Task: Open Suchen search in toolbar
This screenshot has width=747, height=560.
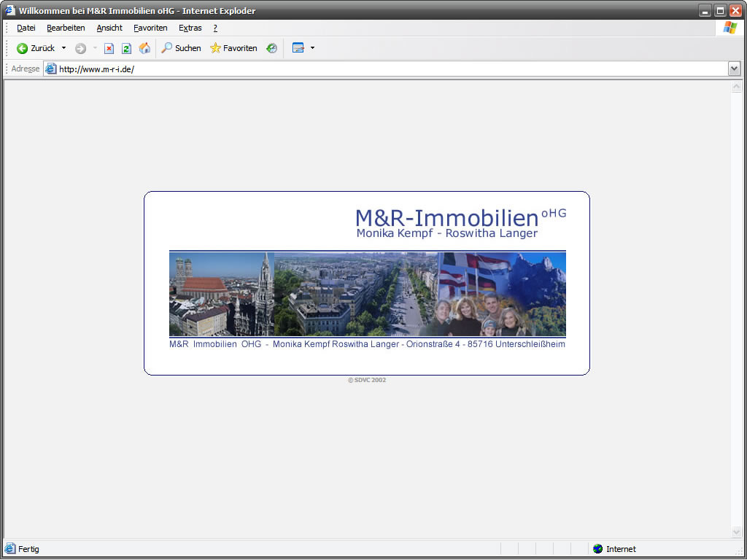Action: click(181, 48)
